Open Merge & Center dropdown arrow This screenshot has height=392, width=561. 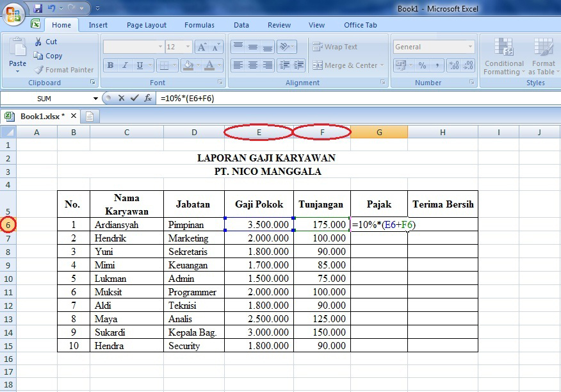[382, 65]
